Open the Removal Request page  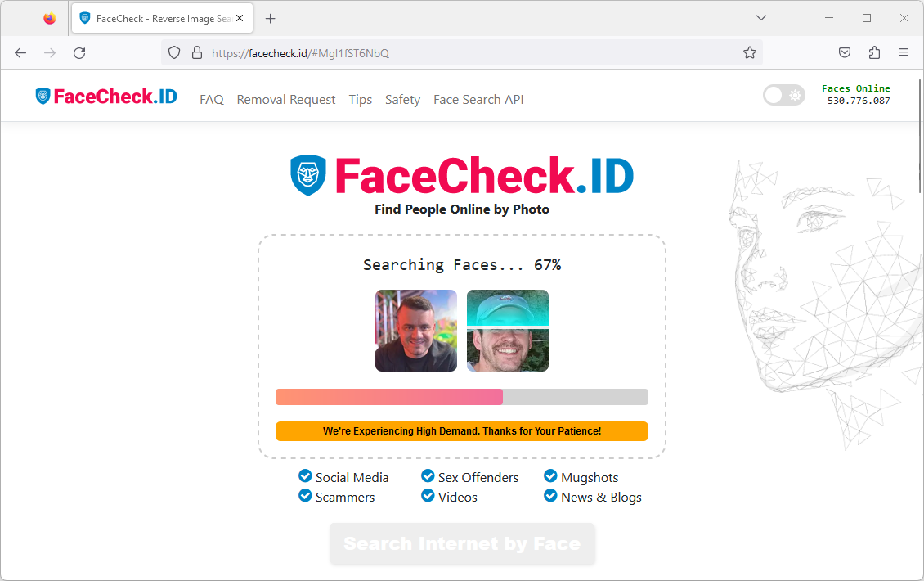[286, 100]
